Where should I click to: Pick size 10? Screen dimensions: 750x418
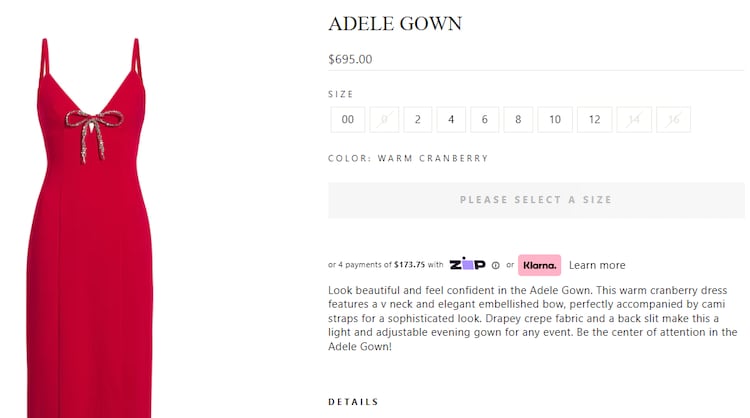pyautogui.click(x=555, y=120)
